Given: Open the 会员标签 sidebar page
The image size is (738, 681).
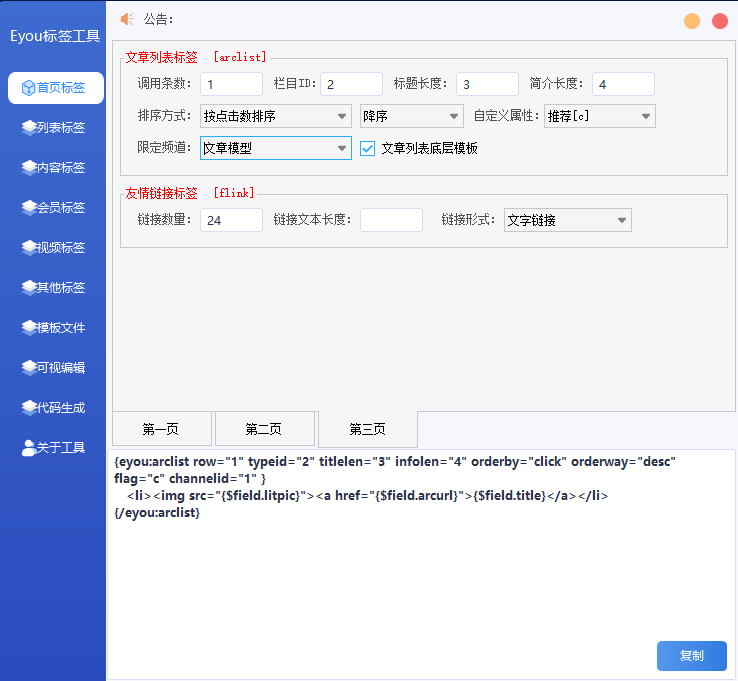Looking at the screenshot, I should click(56, 208).
